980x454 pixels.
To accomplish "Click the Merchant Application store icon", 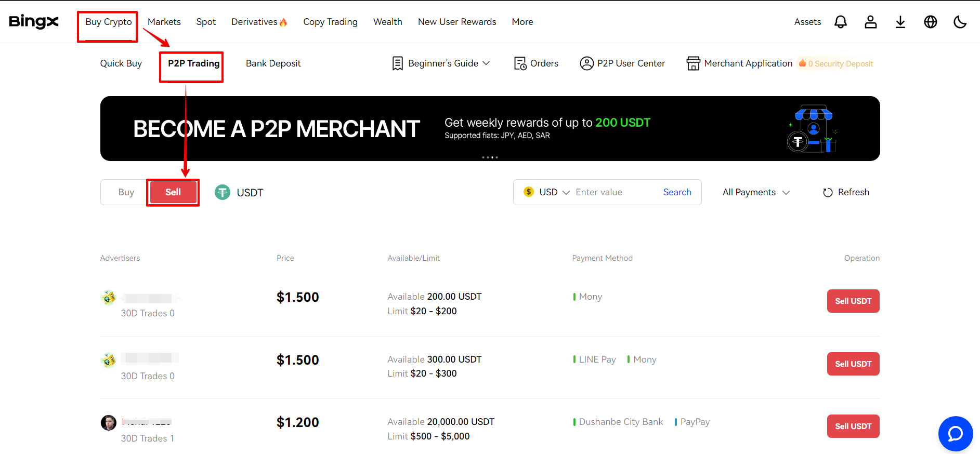I will tap(693, 63).
